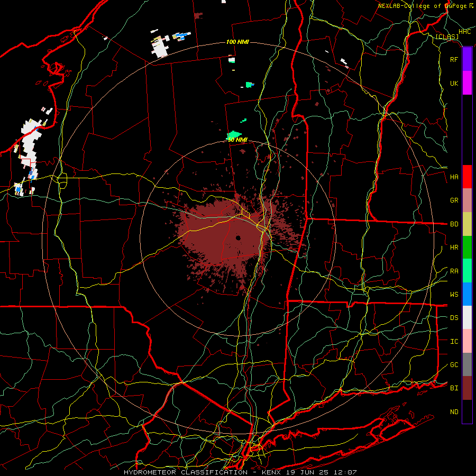Click the black radar site dot at center

coord(238,237)
